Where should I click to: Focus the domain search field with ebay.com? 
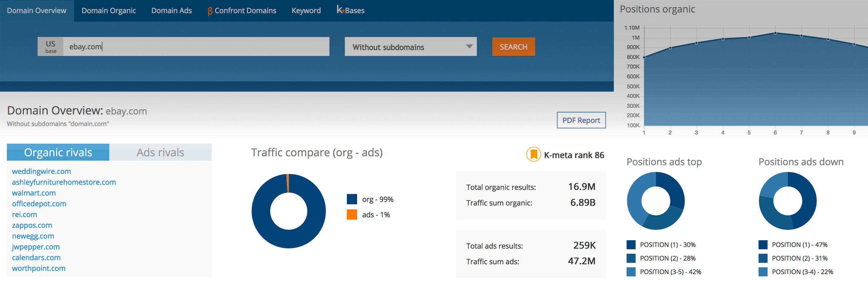click(x=196, y=47)
